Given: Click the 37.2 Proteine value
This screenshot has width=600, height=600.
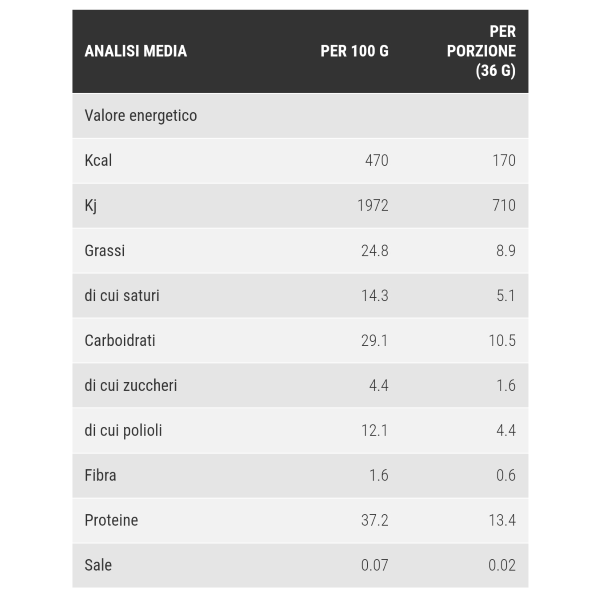Looking at the screenshot, I should 375,520.
